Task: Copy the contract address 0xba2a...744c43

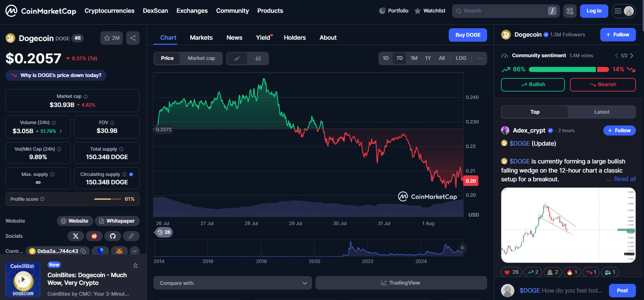Action: pyautogui.click(x=83, y=251)
